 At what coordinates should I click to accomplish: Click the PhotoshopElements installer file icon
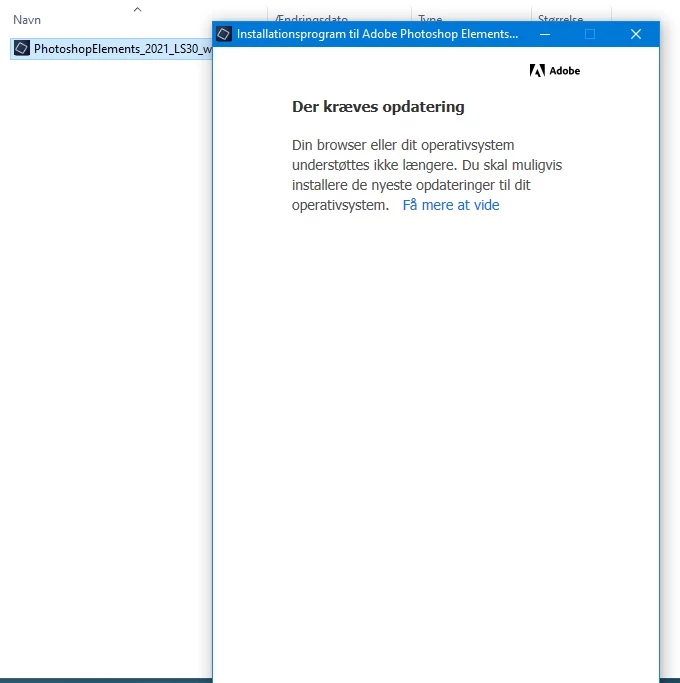[x=22, y=48]
